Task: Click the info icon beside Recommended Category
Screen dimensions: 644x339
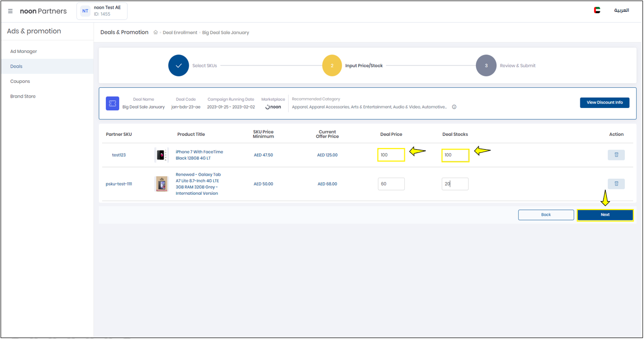Action: [x=454, y=107]
